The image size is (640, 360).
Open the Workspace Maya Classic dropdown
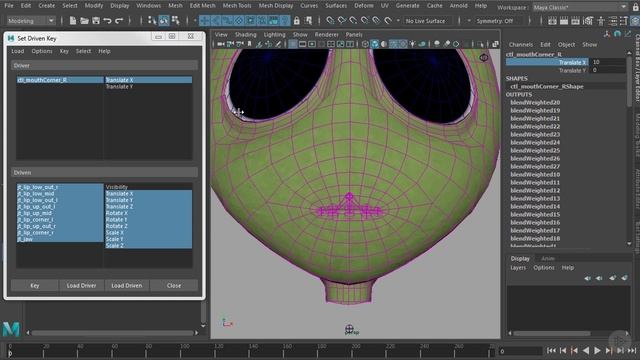pos(579,7)
